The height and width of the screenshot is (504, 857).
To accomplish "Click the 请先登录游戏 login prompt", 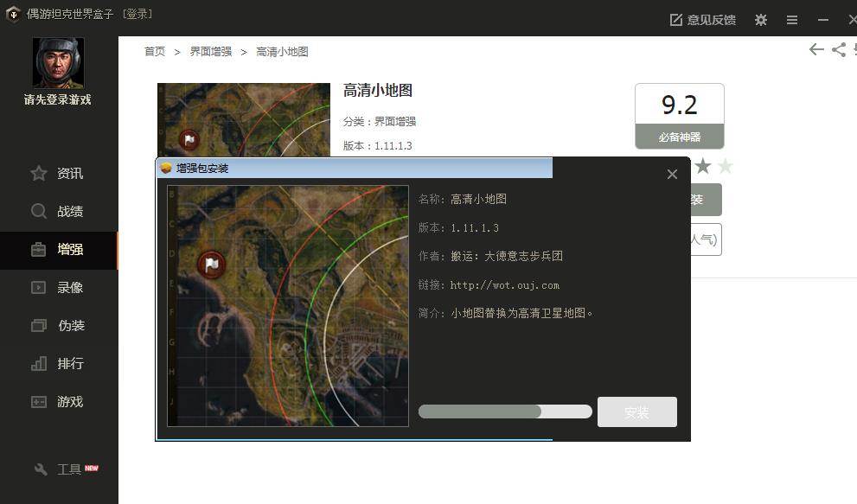I will (x=57, y=99).
